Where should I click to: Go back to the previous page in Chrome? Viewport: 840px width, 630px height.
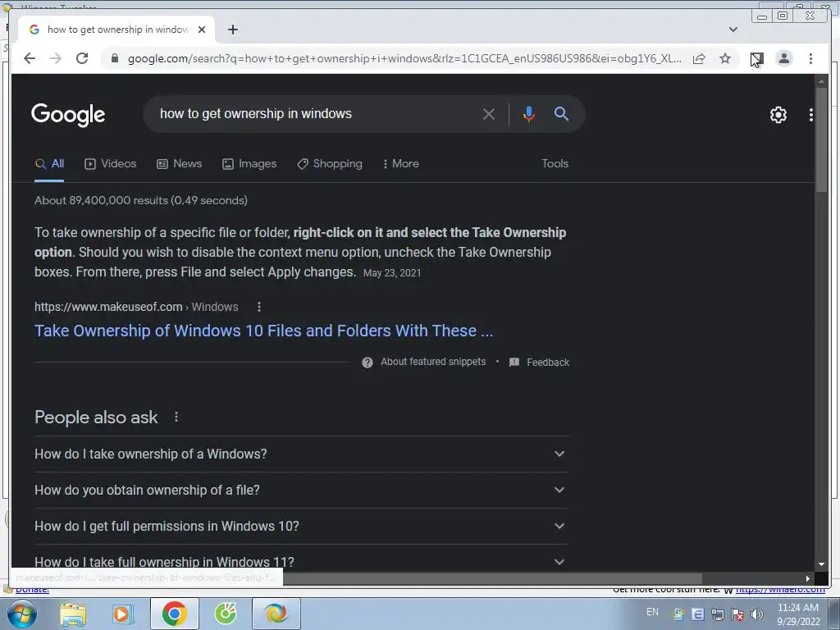click(x=30, y=58)
